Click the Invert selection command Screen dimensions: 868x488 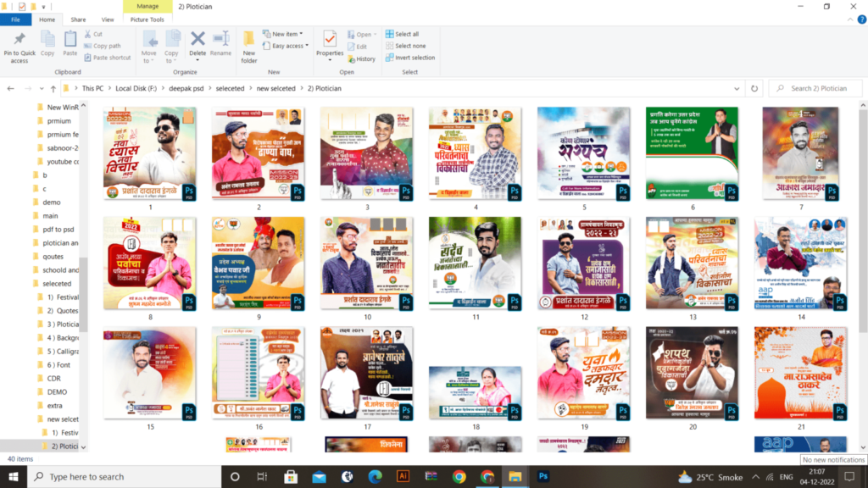(410, 58)
